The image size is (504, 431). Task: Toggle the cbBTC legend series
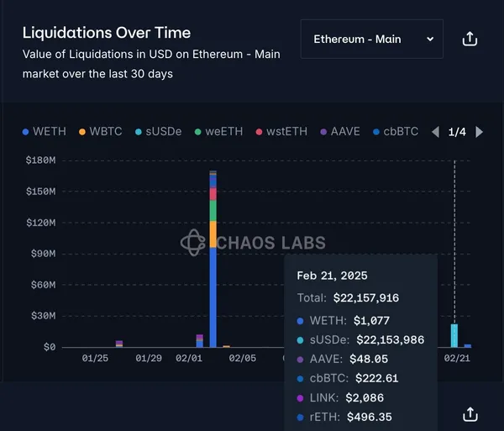pos(395,132)
